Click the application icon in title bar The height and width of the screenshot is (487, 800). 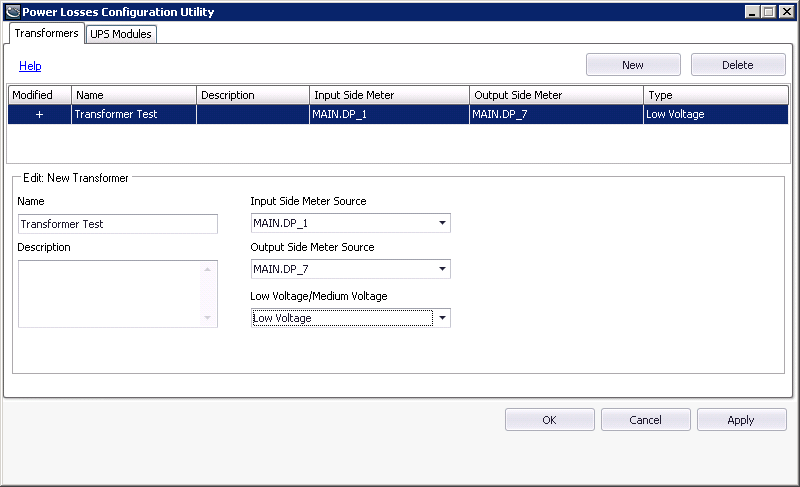[x=12, y=12]
